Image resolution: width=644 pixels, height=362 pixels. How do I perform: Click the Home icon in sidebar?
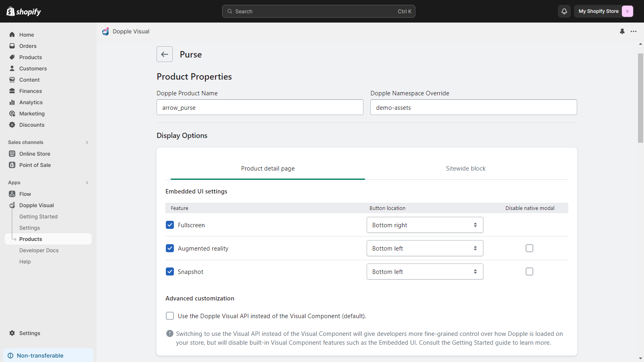coord(12,35)
